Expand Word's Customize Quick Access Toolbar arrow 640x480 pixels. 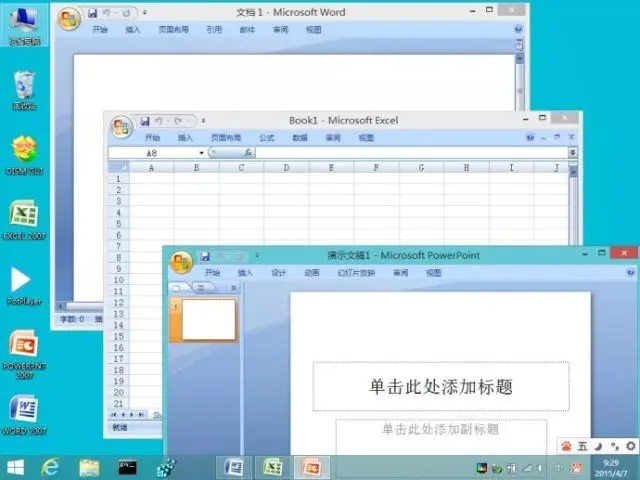(x=144, y=13)
